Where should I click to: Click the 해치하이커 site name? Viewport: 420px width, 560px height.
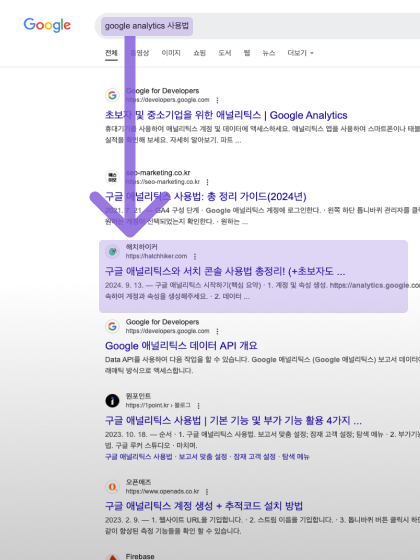[141, 247]
